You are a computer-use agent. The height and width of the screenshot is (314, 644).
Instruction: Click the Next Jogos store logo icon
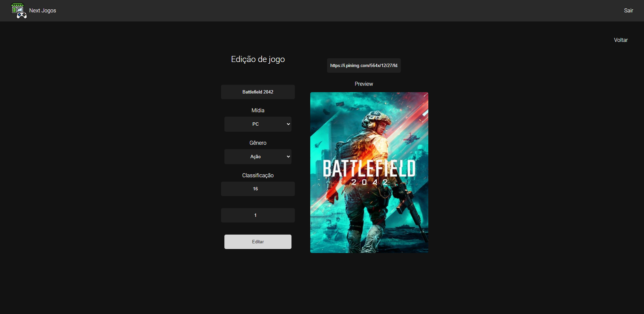(x=18, y=10)
